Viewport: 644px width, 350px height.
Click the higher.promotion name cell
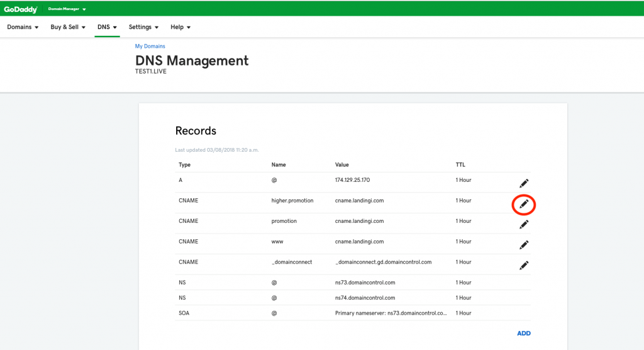coord(292,201)
